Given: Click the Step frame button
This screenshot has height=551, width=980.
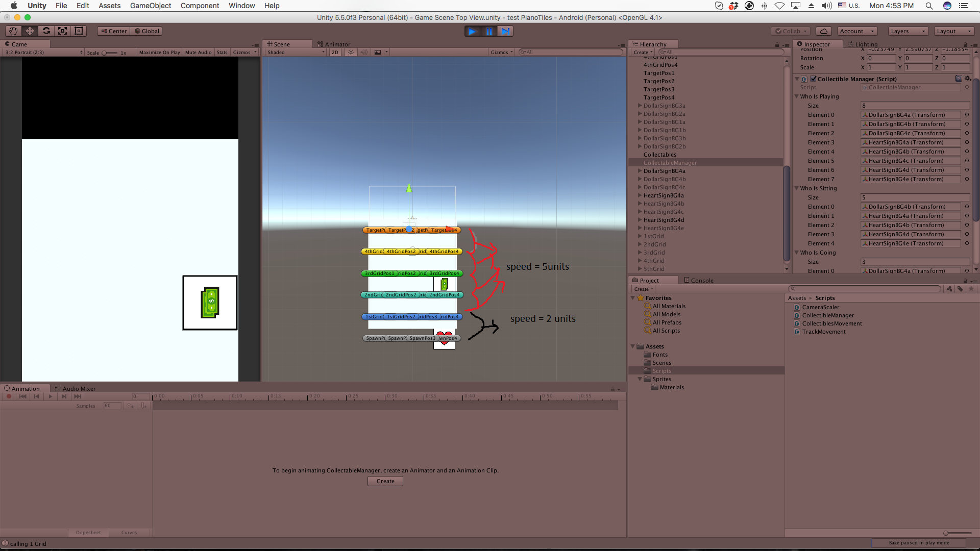Looking at the screenshot, I should click(505, 31).
